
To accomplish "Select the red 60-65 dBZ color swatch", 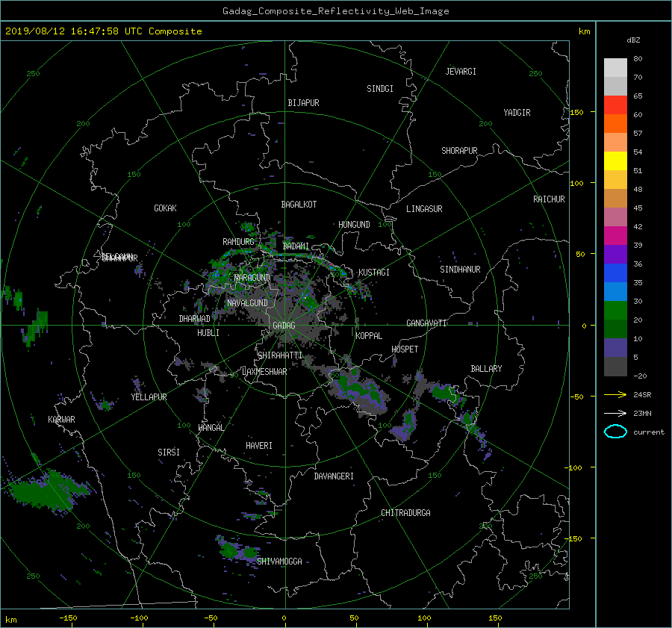I will [x=615, y=105].
